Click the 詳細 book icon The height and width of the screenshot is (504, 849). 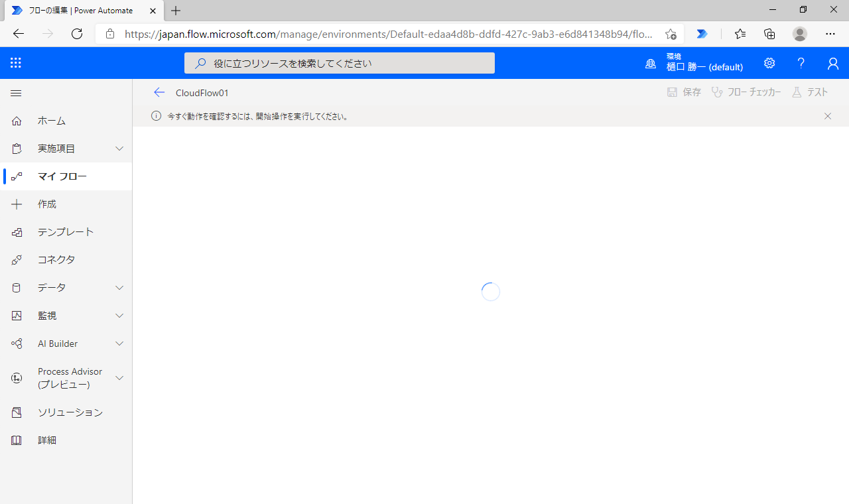tap(17, 440)
